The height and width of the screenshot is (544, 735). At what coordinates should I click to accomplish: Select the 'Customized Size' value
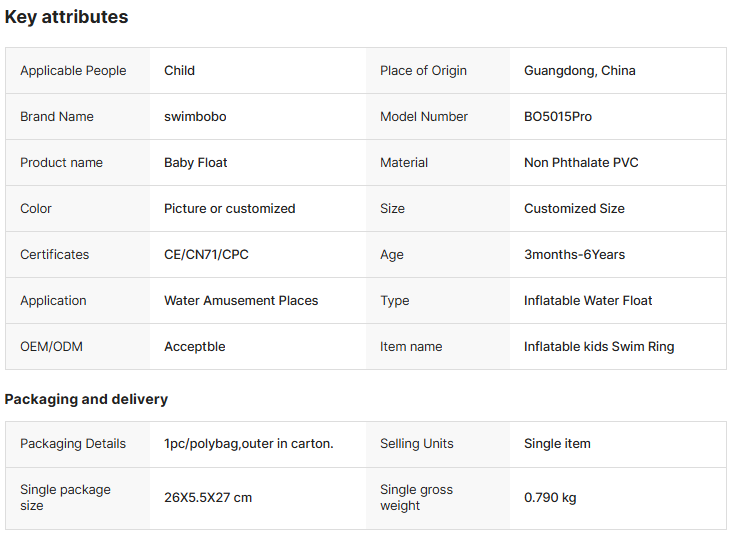click(574, 209)
